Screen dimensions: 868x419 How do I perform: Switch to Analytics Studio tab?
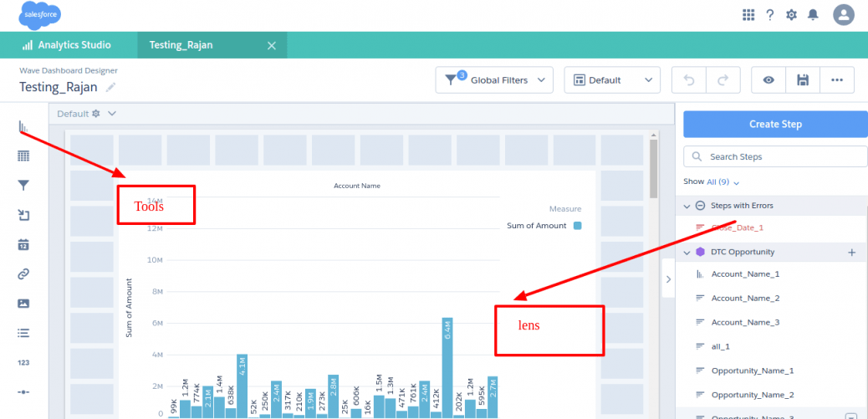(x=66, y=45)
